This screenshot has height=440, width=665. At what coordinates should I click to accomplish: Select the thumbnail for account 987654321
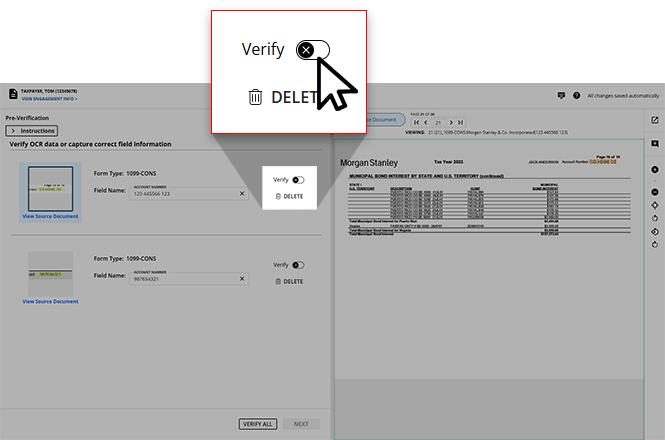[x=50, y=274]
